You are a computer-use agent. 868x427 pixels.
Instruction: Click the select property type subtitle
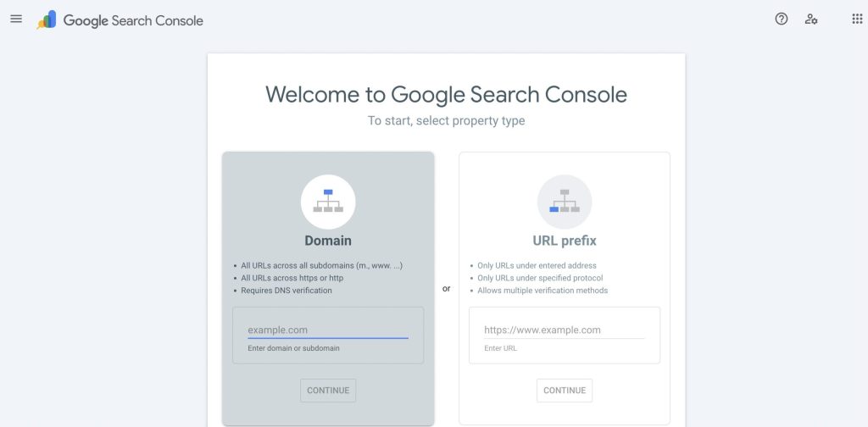pos(446,121)
